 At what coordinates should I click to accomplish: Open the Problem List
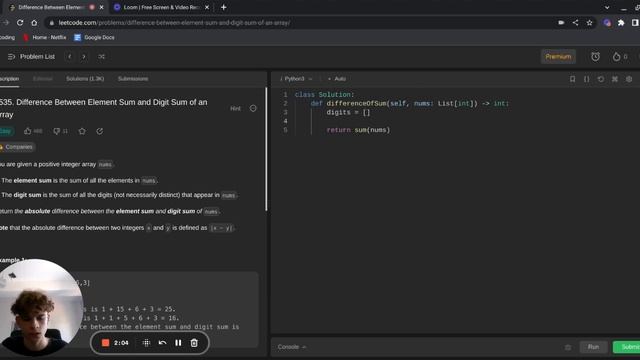point(31,57)
